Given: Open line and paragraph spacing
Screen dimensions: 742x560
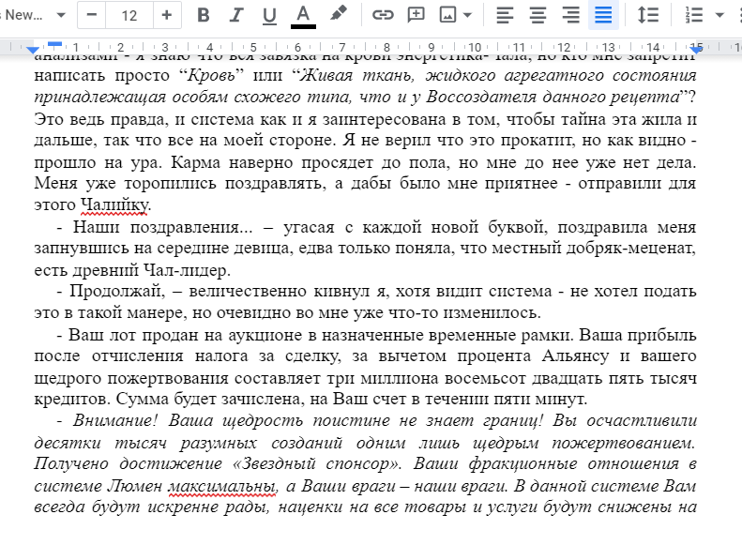Looking at the screenshot, I should point(648,15).
